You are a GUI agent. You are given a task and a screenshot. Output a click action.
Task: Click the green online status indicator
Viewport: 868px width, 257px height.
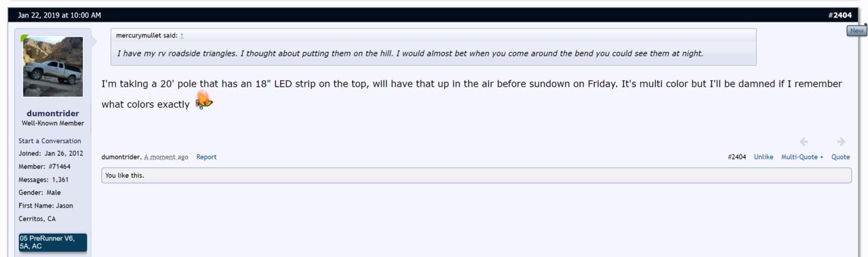pyautogui.click(x=25, y=38)
